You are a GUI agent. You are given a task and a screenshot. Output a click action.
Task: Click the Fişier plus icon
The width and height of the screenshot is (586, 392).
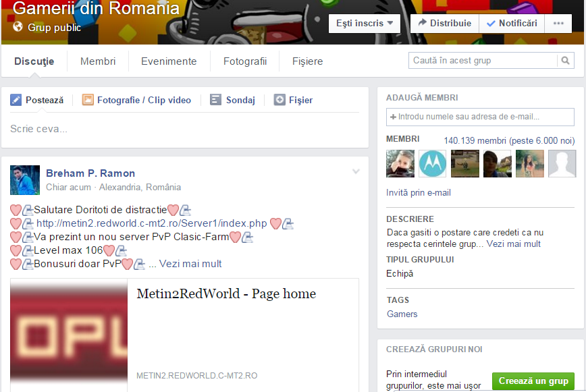(x=279, y=100)
